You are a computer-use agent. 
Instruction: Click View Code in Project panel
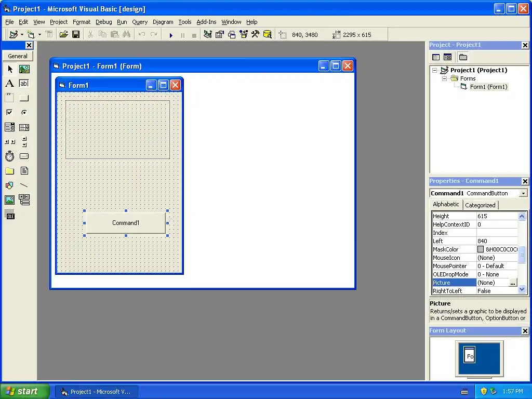(x=436, y=57)
